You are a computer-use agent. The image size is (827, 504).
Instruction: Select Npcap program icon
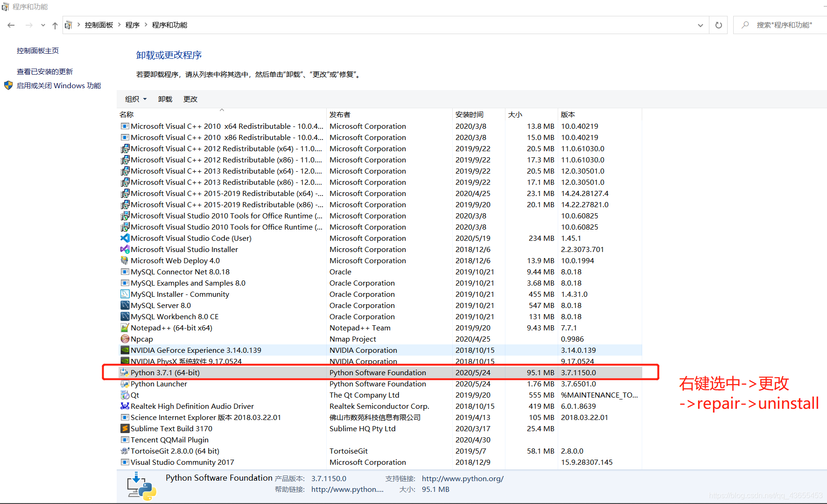click(x=125, y=339)
